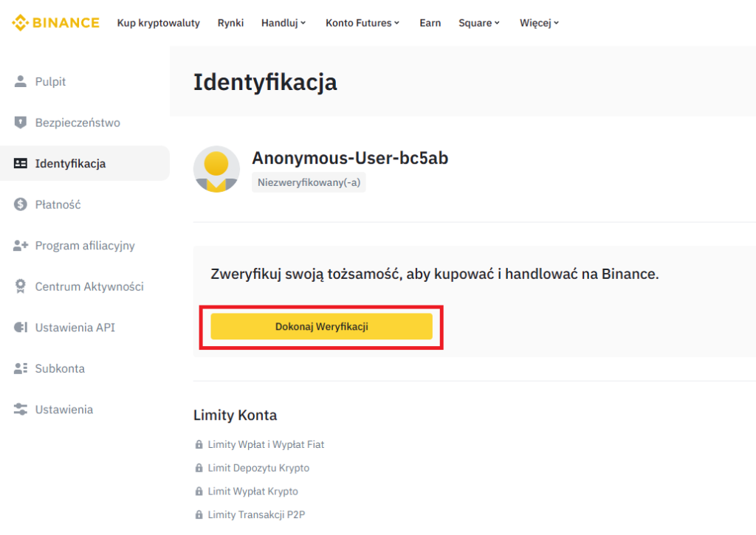Click the Pulpit person icon
The image size is (756, 535).
[20, 81]
